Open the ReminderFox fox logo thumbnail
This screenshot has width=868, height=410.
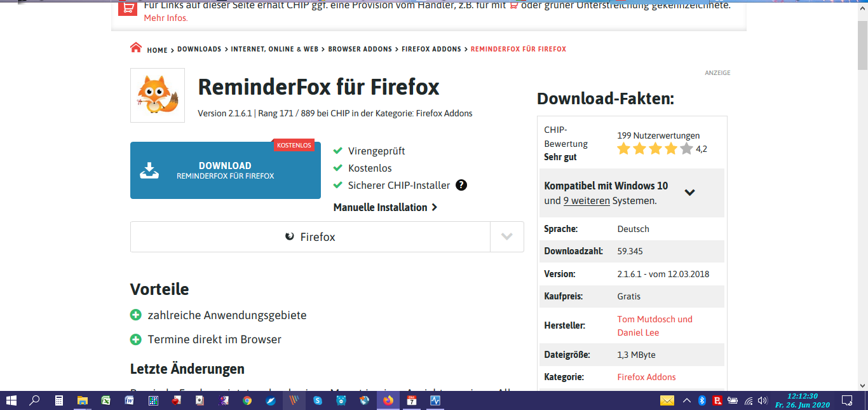(158, 95)
